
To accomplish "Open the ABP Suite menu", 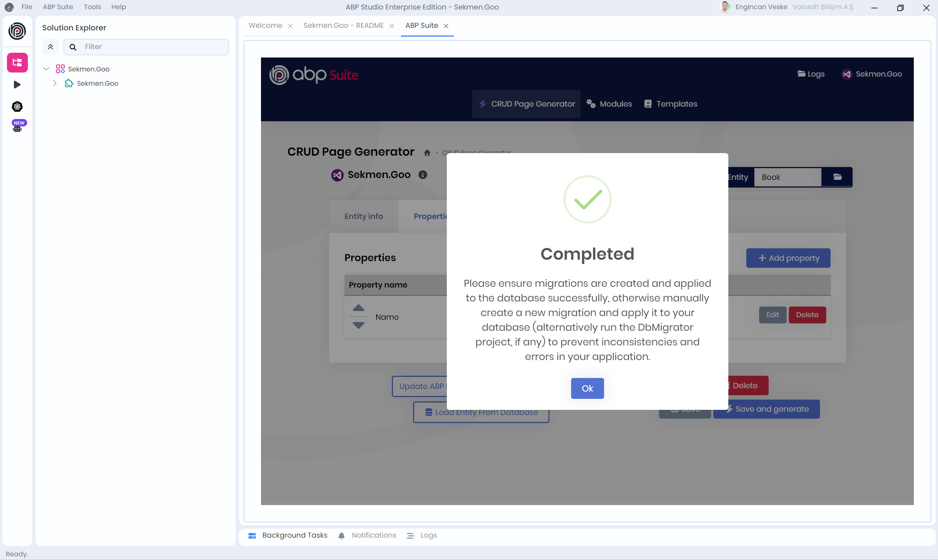I will click(x=58, y=7).
